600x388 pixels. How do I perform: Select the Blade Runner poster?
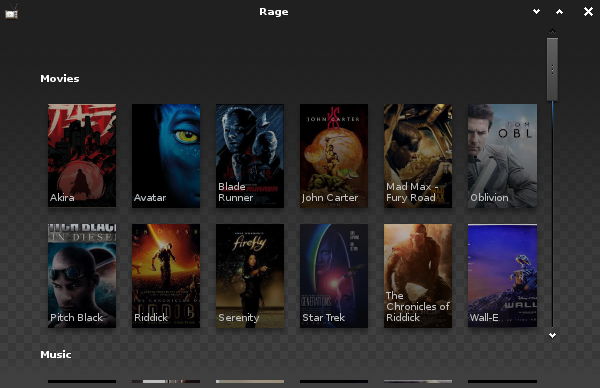click(x=250, y=155)
